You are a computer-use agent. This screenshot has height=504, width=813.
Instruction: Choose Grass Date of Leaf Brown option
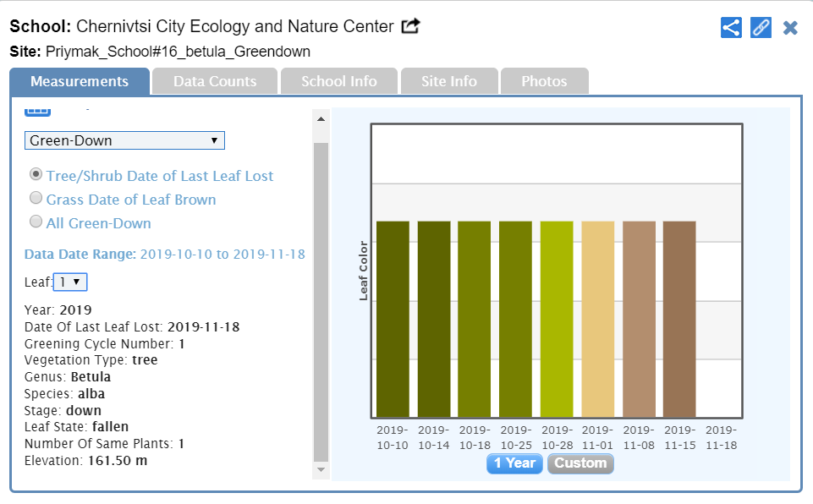(x=36, y=198)
